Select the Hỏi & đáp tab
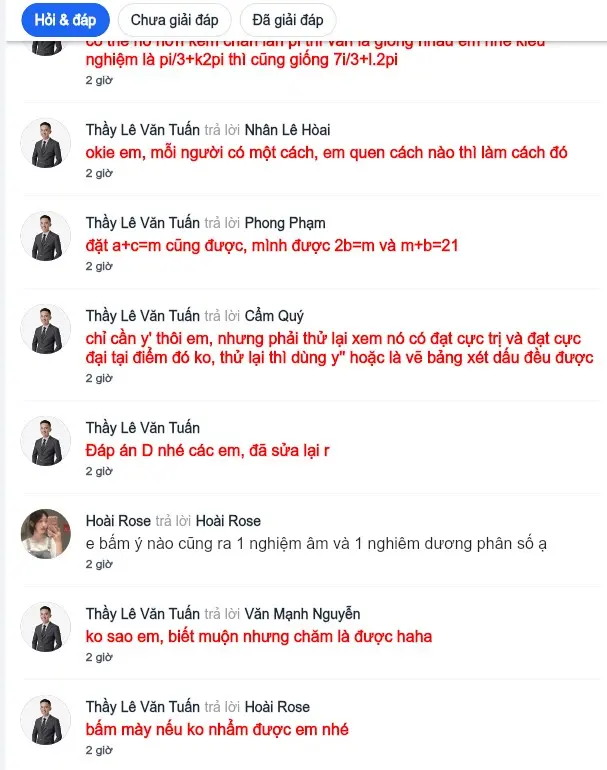Image resolution: width=607 pixels, height=770 pixels. [x=65, y=20]
